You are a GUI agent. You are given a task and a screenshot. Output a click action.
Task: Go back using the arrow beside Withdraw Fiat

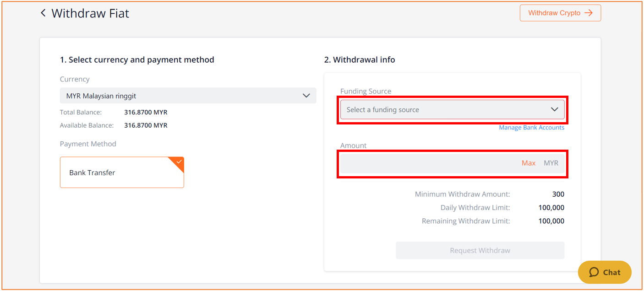pyautogui.click(x=43, y=13)
